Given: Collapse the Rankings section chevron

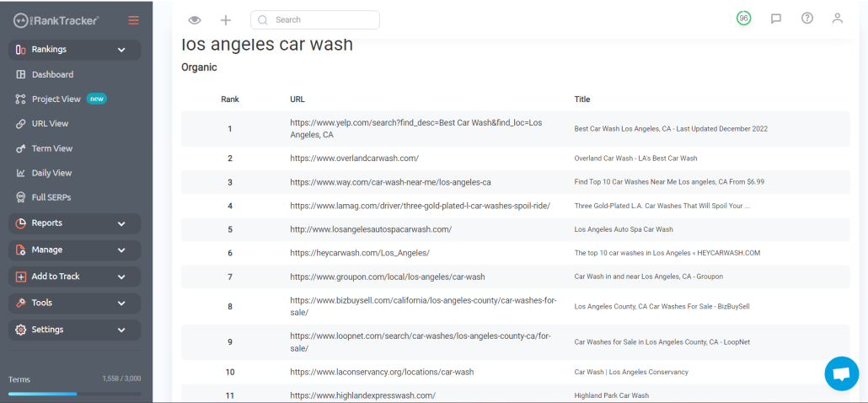Looking at the screenshot, I should [x=121, y=50].
